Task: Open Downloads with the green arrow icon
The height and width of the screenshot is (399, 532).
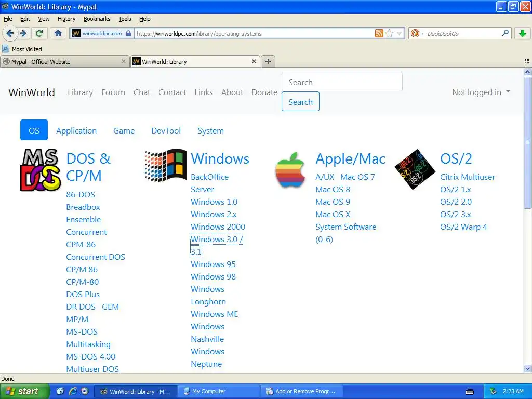Action: click(x=523, y=33)
